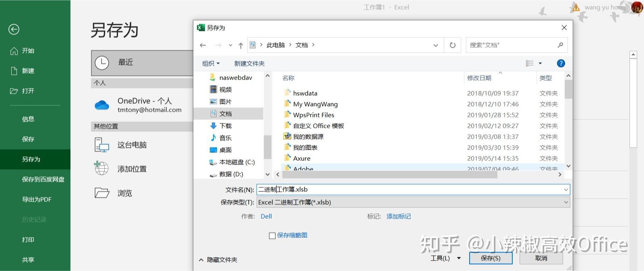
Task: Select 视频 in navigation tree
Action: pyautogui.click(x=225, y=90)
